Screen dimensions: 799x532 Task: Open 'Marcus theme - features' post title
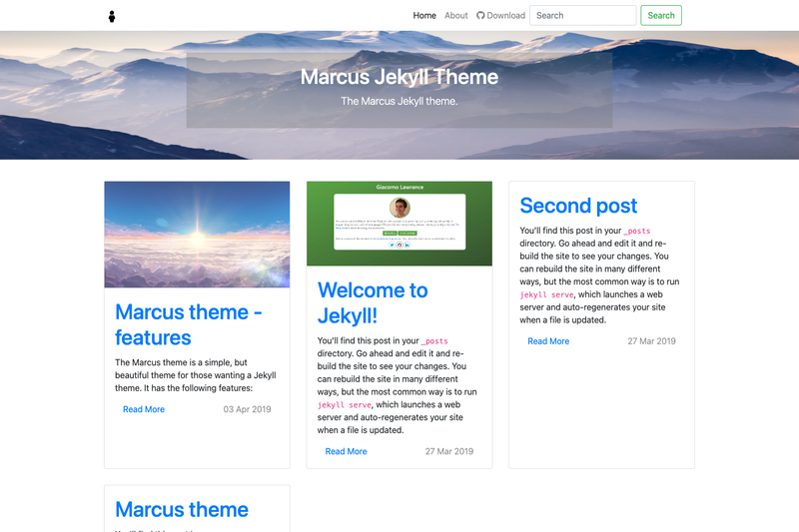(189, 324)
